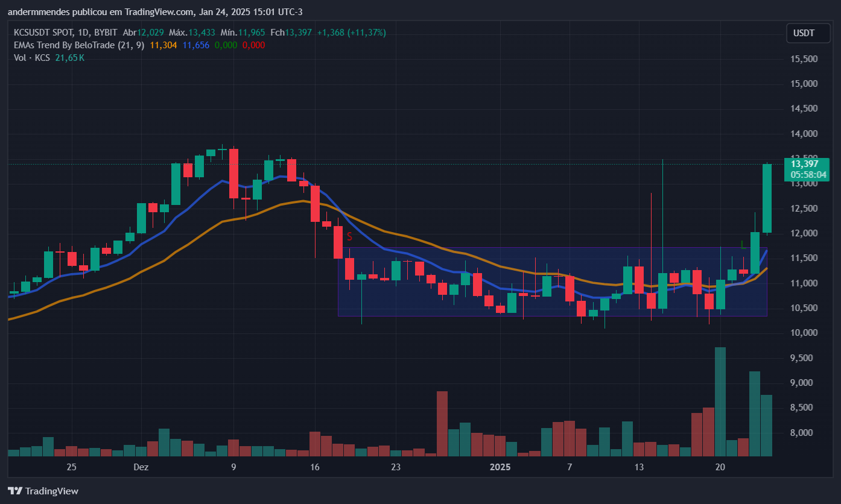Click the 'KCSUSDT SPOT, 1D, BYBIT' symbol legend
Viewport: 841px width, 504px height.
point(66,33)
